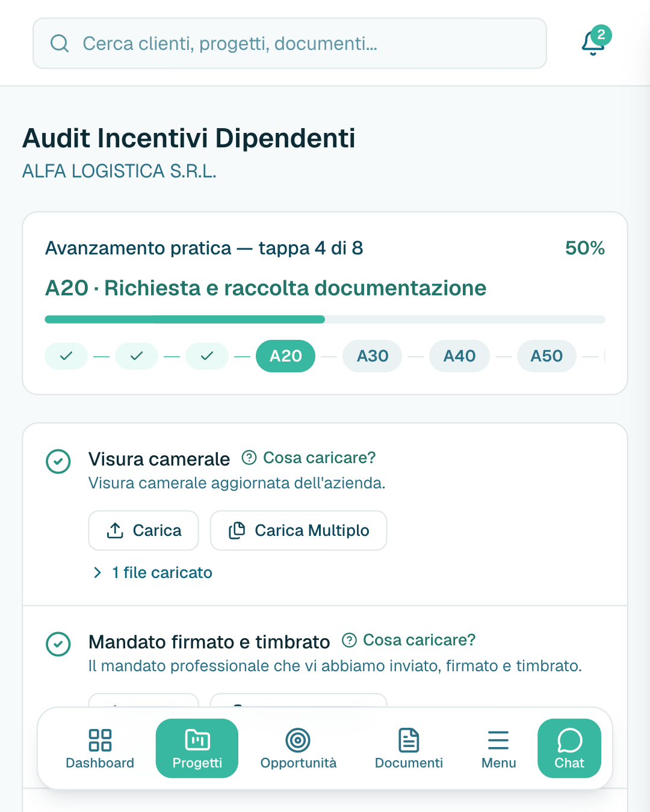Image resolution: width=650 pixels, height=812 pixels.
Task: Click upload icon on Carica button
Action: coord(115,531)
